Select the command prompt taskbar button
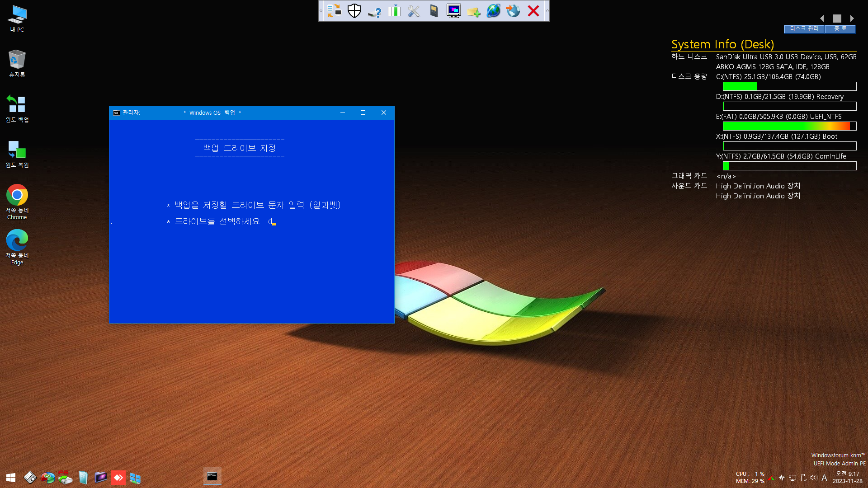This screenshot has height=488, width=868. [x=212, y=476]
